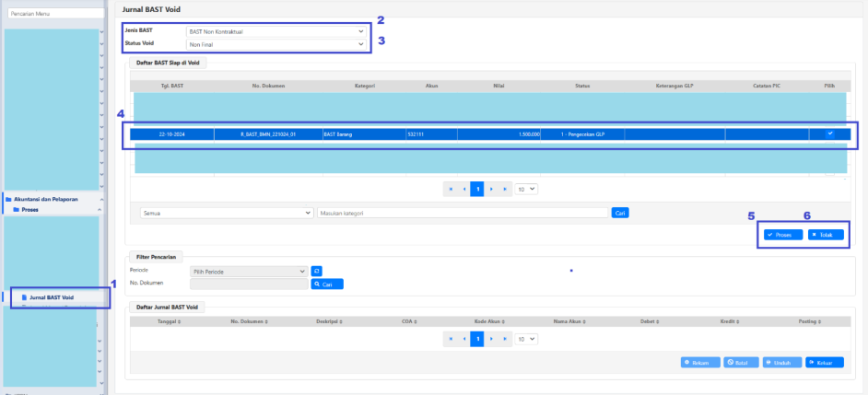Screen dimensions: 868x395
Task: Open the Jenis BAST dropdown
Action: point(275,31)
